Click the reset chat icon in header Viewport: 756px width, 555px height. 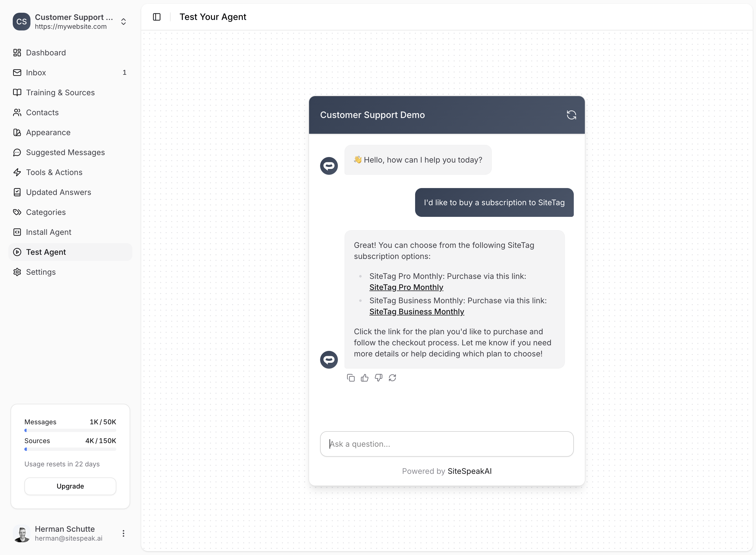(x=571, y=115)
